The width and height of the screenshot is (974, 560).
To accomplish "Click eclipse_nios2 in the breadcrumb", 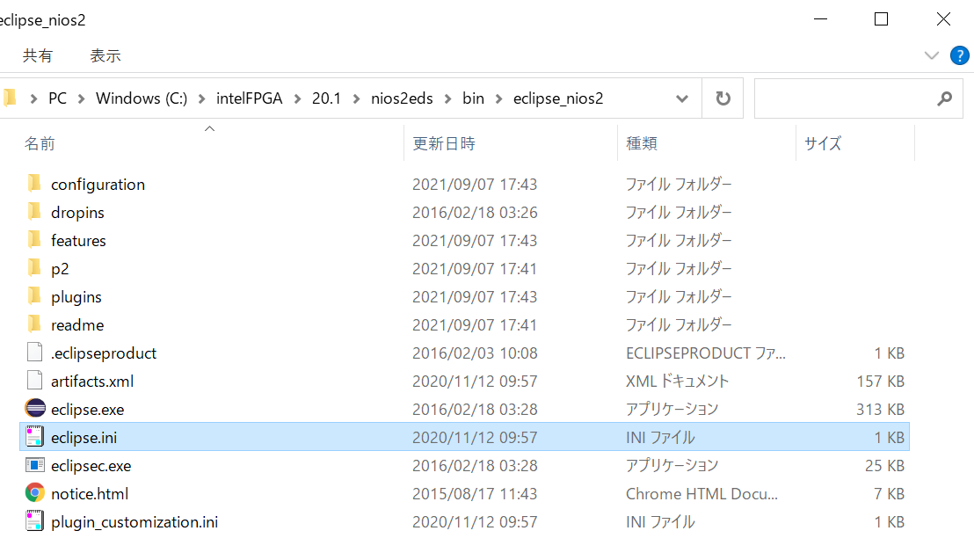I will pos(558,98).
